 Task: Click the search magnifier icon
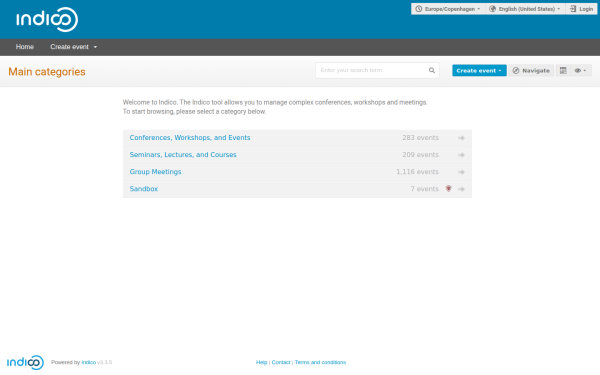click(432, 70)
